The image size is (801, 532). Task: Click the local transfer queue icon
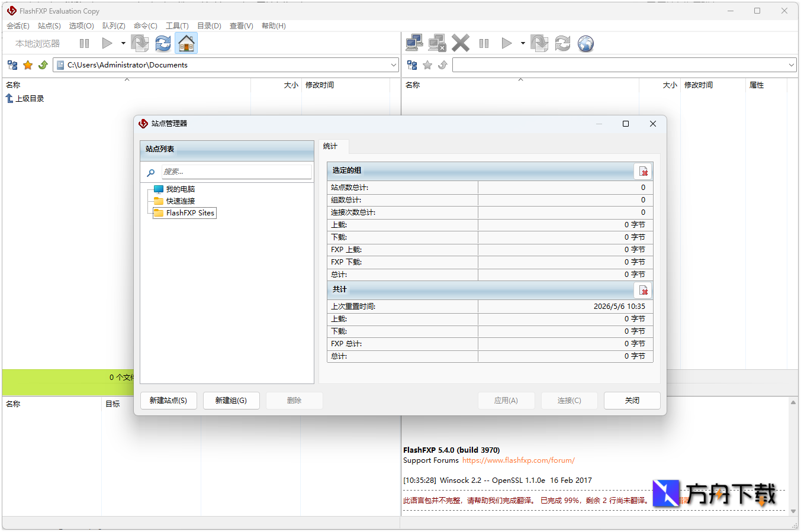pos(140,43)
